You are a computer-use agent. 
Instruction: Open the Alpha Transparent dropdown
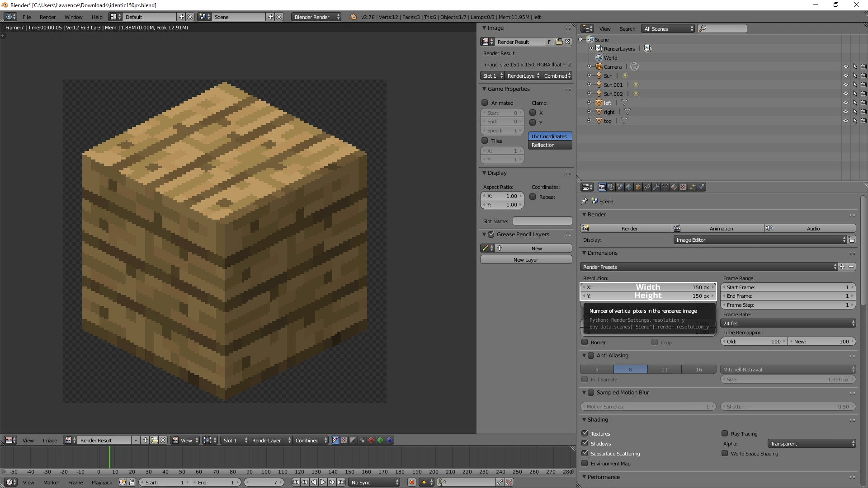click(811, 444)
